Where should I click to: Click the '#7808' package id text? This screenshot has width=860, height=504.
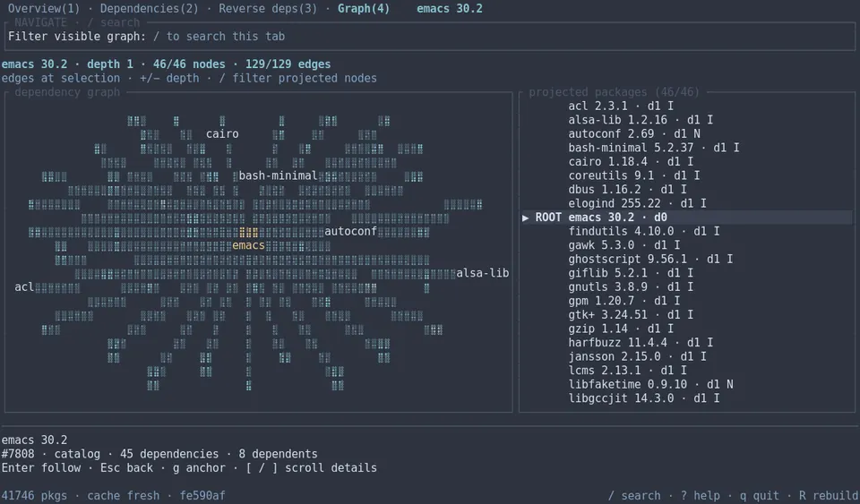click(18, 454)
